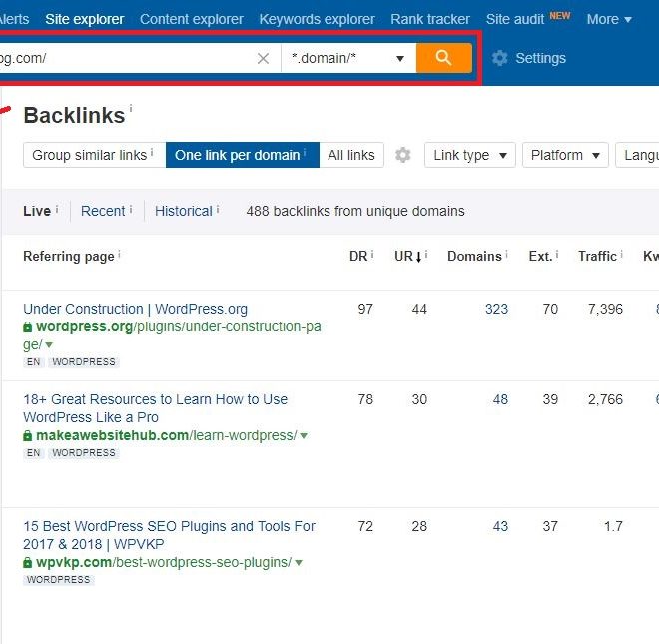Image resolution: width=659 pixels, height=644 pixels.
Task: Click the 7,396 traffic value
Action: click(605, 309)
